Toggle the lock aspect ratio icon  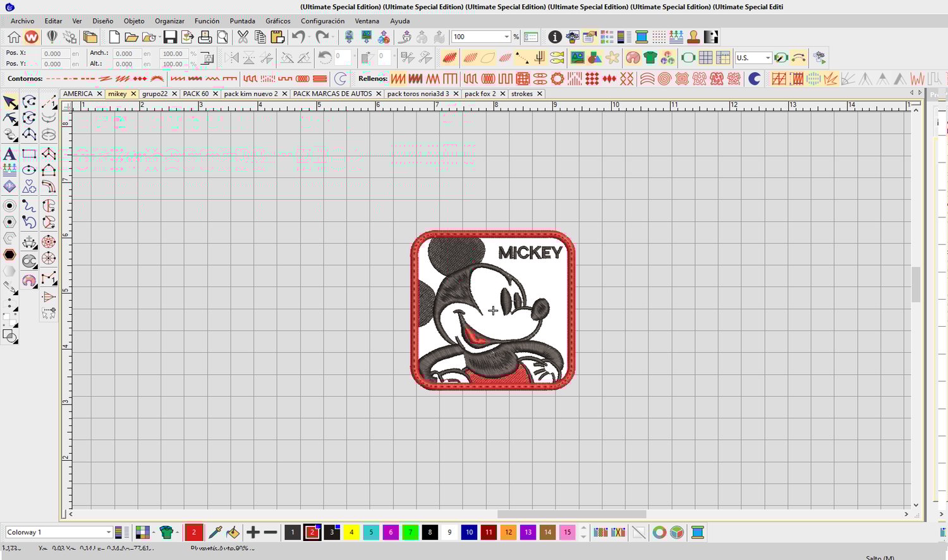pyautogui.click(x=207, y=58)
